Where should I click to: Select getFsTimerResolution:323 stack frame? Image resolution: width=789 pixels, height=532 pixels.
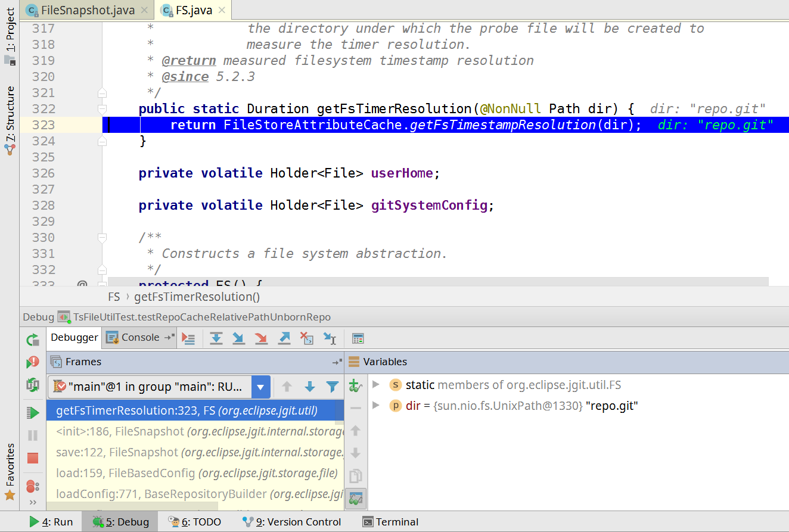point(195,410)
